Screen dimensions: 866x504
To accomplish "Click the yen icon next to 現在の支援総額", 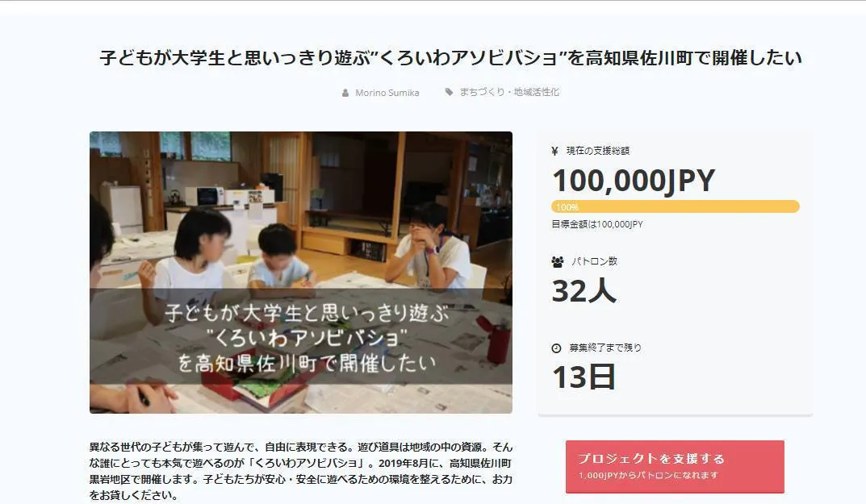I will click(555, 151).
